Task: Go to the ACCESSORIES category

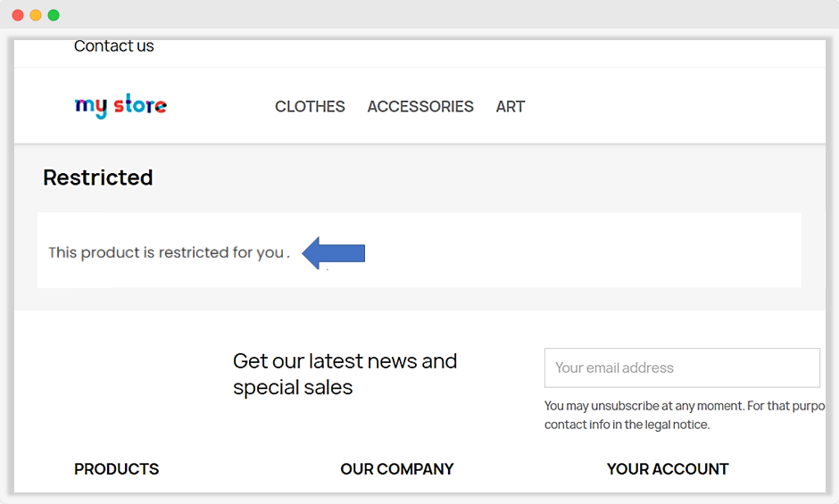Action: (420, 106)
